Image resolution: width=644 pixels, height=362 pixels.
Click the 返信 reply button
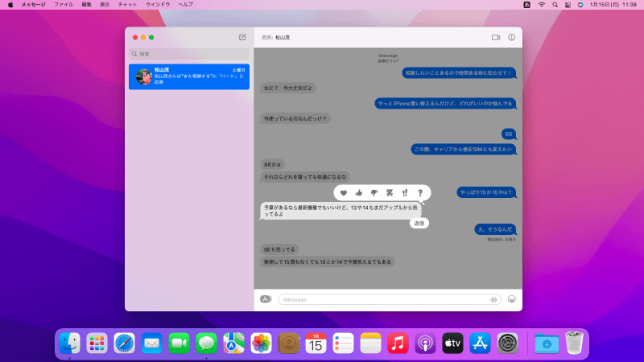pyautogui.click(x=419, y=224)
